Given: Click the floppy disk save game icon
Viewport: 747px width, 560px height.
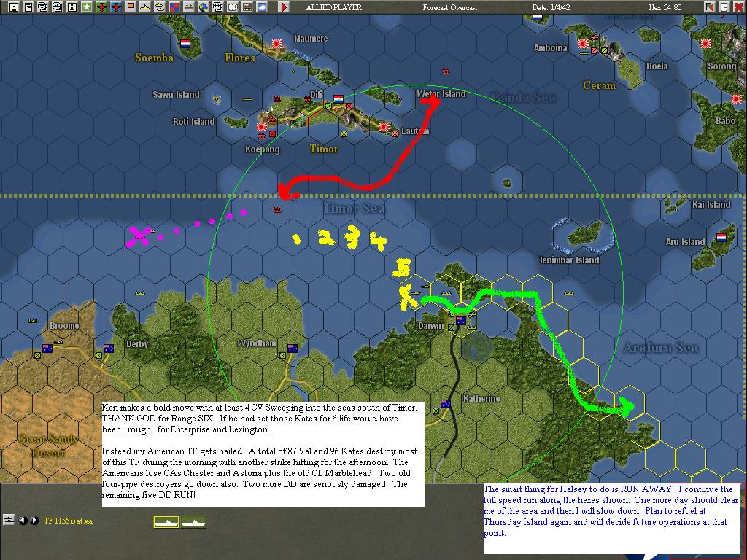Looking at the screenshot, I should 13,7.
